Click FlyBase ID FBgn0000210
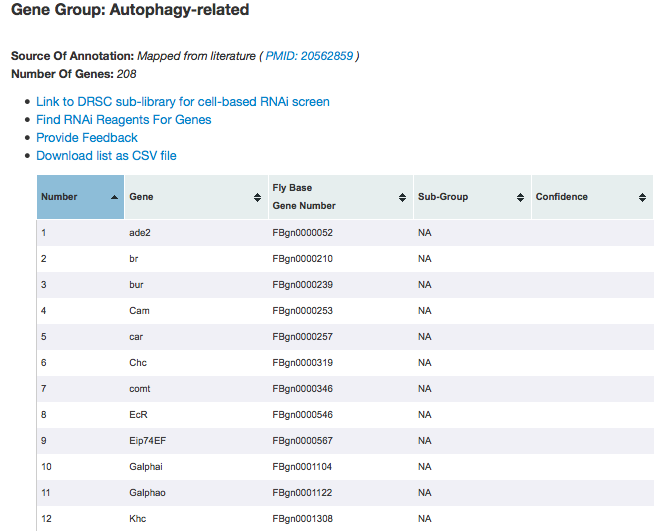The width and height of the screenshot is (659, 531). coord(303,259)
